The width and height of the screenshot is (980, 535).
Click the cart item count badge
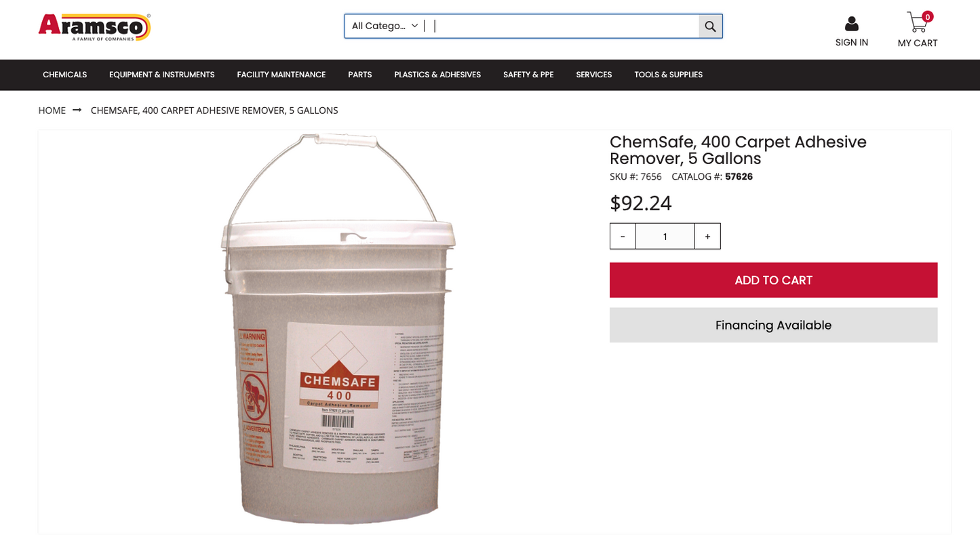pyautogui.click(x=927, y=17)
